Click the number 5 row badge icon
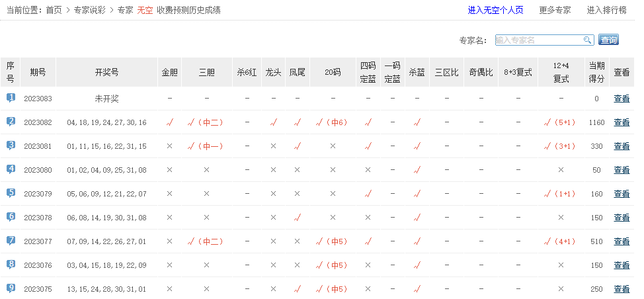Viewport: 644px width, 299px height. coord(11,193)
